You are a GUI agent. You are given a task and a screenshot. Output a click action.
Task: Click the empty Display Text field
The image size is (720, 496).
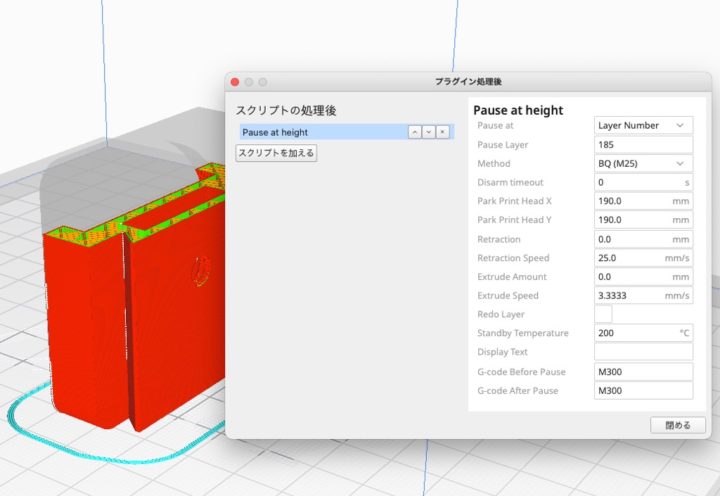click(x=643, y=352)
